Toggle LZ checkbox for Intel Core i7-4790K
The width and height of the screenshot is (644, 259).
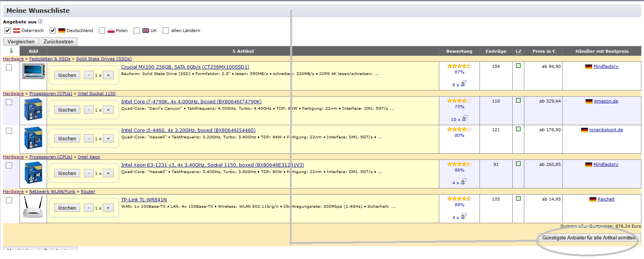coord(518,100)
